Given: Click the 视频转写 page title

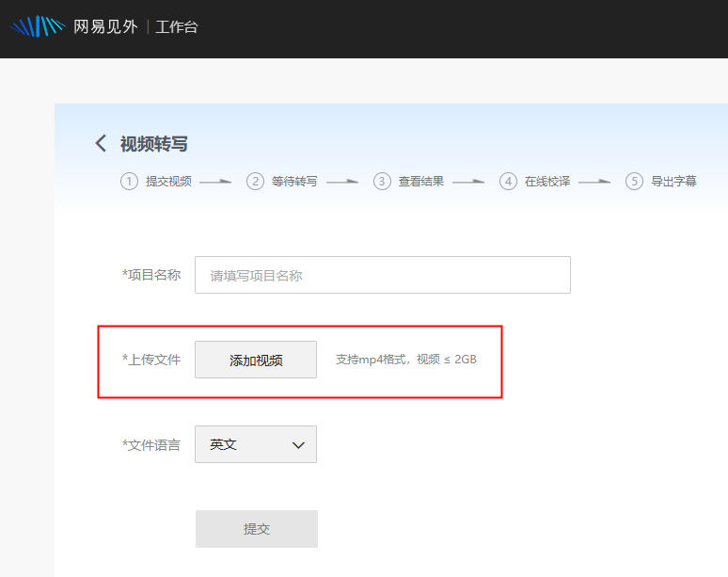Looking at the screenshot, I should [153, 144].
